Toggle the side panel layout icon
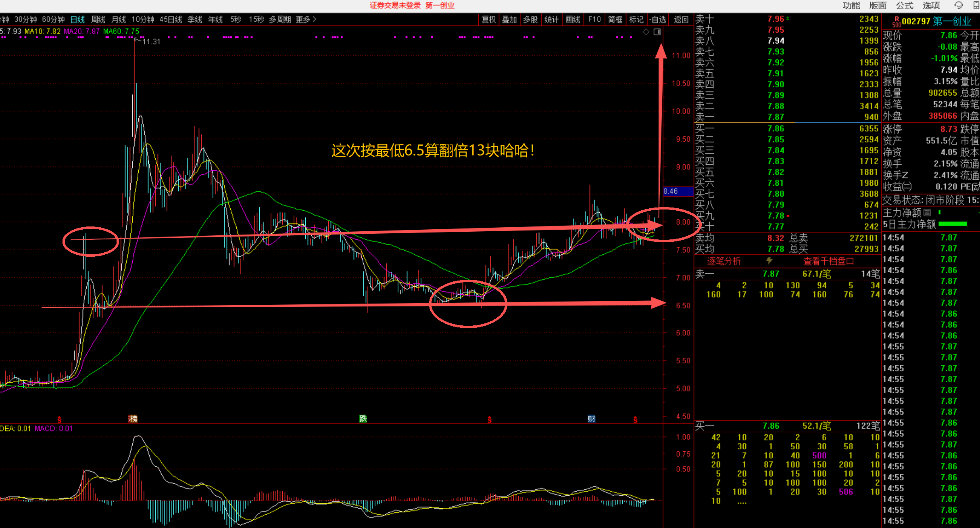Viewport: 980px width, 528px height. click(657, 32)
